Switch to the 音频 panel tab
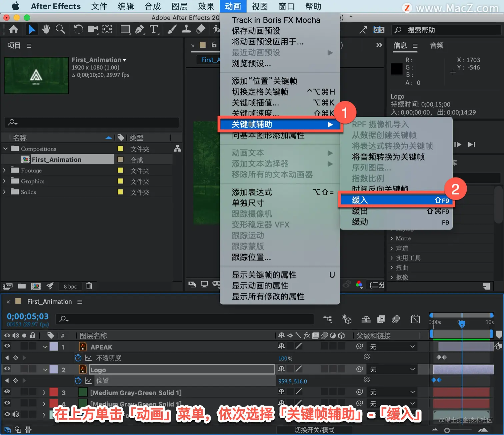The height and width of the screenshot is (435, 504). click(x=437, y=46)
